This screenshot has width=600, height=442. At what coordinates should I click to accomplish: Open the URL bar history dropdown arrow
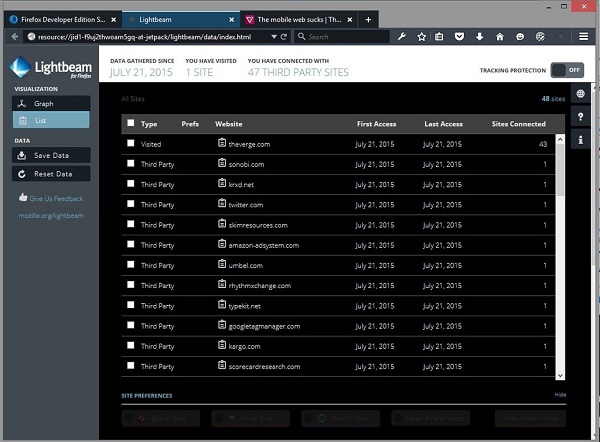pos(273,37)
